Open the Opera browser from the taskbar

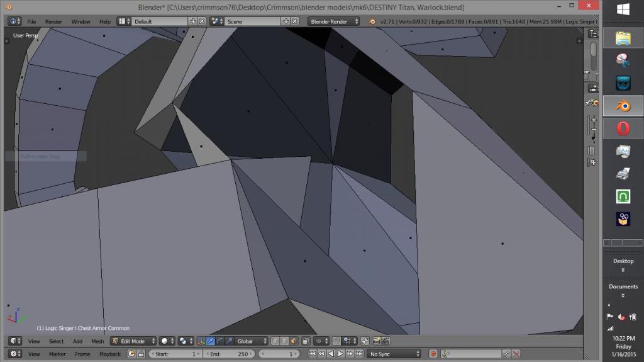[623, 128]
